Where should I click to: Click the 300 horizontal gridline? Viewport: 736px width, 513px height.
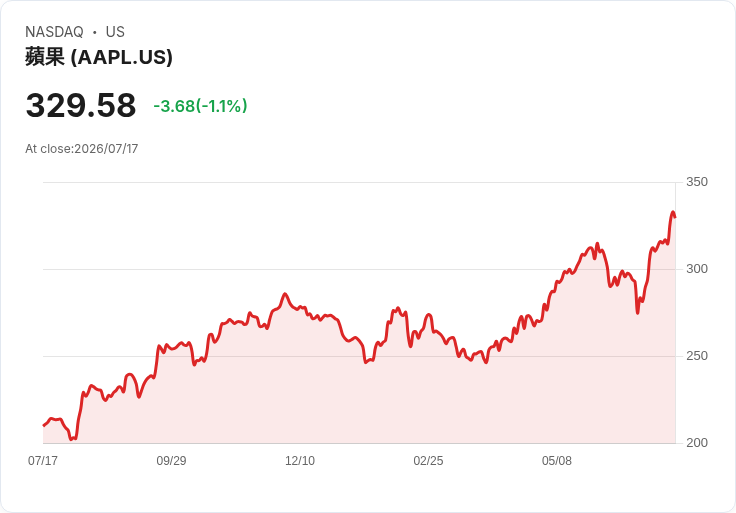pos(359,269)
